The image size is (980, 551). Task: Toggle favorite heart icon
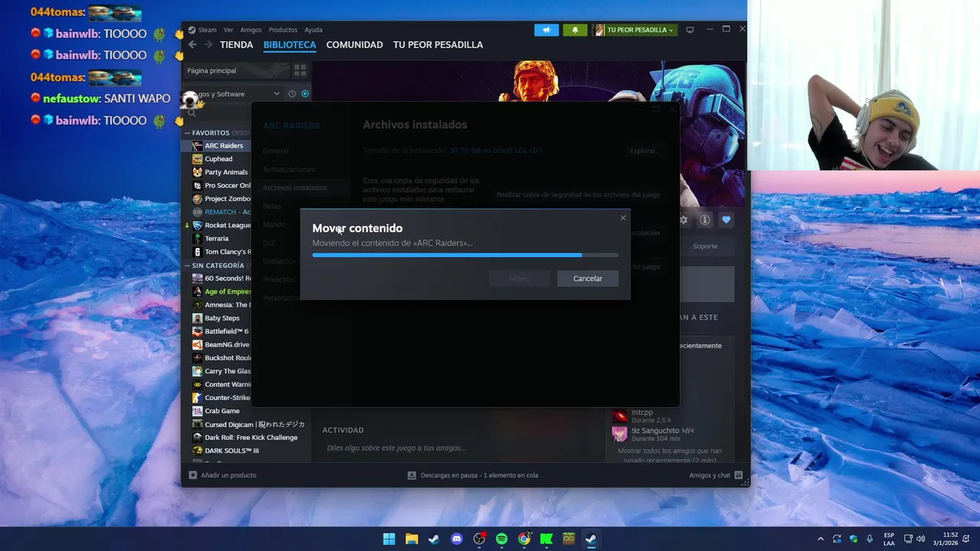(x=726, y=220)
